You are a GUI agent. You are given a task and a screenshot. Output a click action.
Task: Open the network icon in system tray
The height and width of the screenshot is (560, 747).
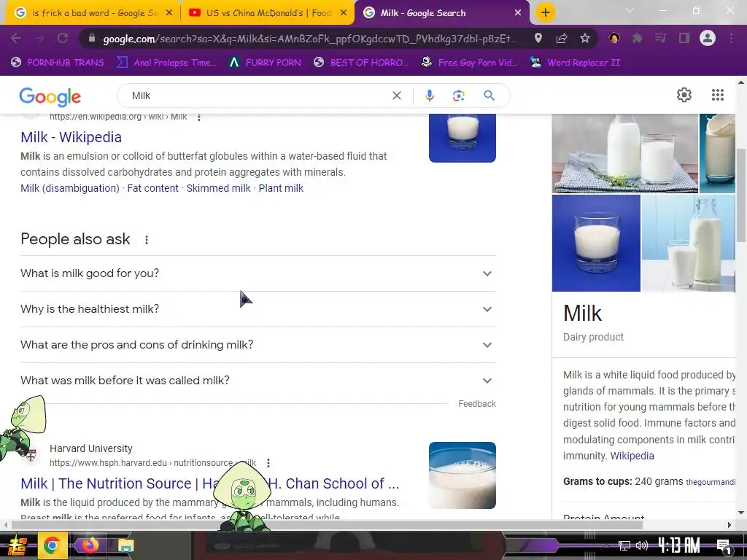[624, 545]
